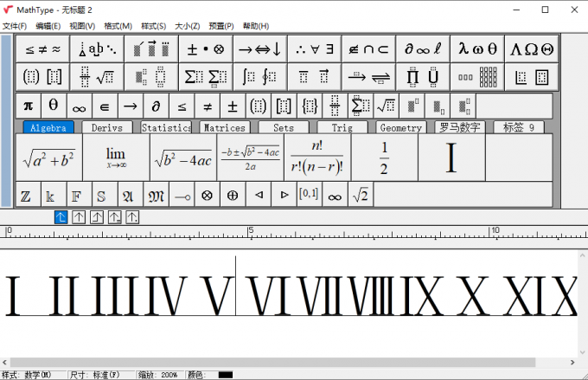The image size is (588, 380).
Task: Insert quadratic formula expression
Action: (251, 158)
